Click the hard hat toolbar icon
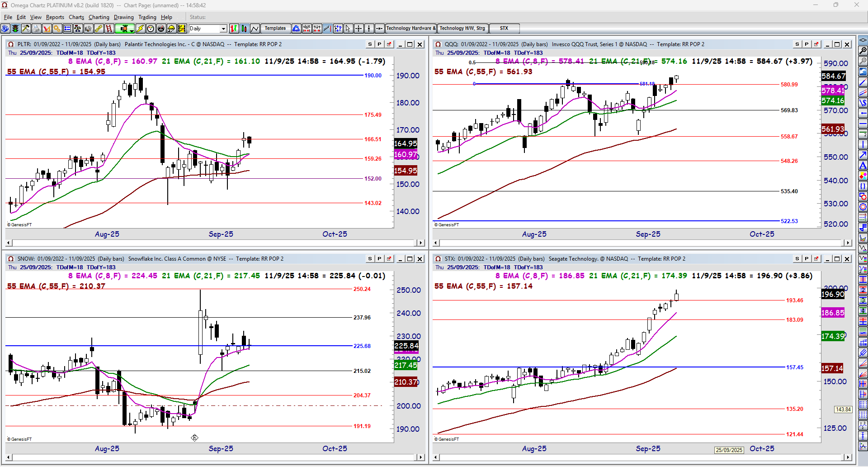This screenshot has width=868, height=467. 171,29
